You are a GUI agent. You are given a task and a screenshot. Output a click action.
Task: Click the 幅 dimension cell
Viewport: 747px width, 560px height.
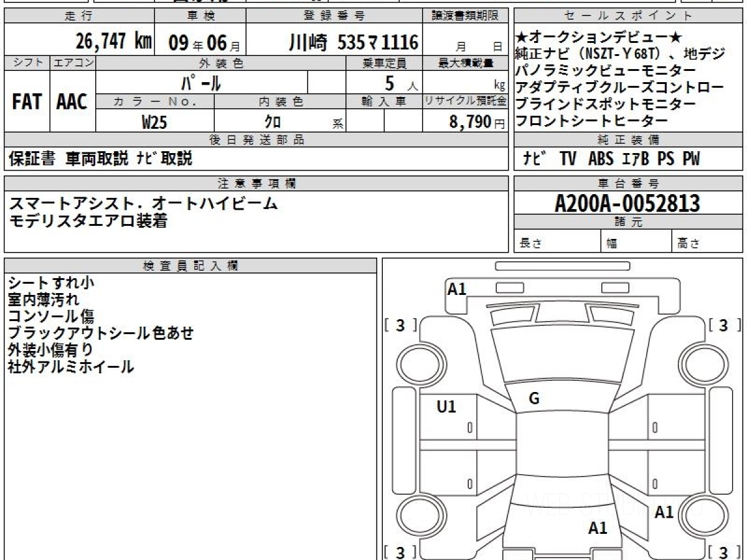pos(636,241)
